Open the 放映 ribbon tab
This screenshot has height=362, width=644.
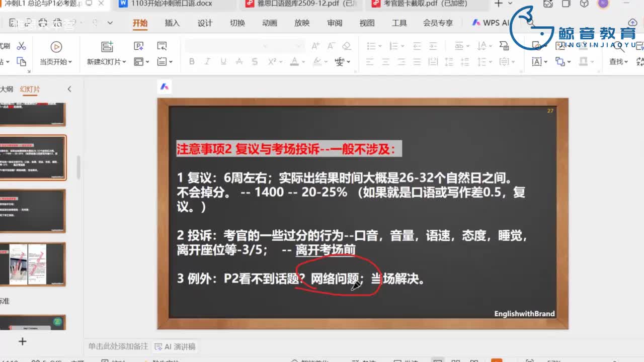tap(302, 23)
